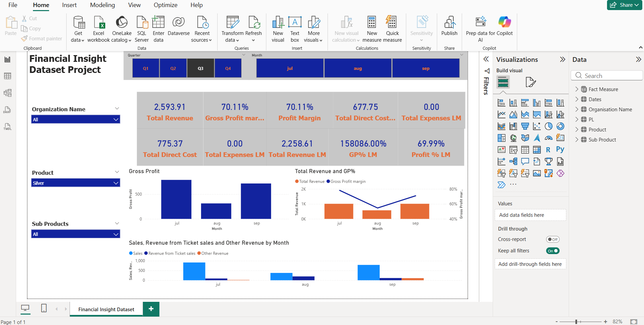Enable Cross-report drill through
The height and width of the screenshot is (325, 644).
(553, 239)
